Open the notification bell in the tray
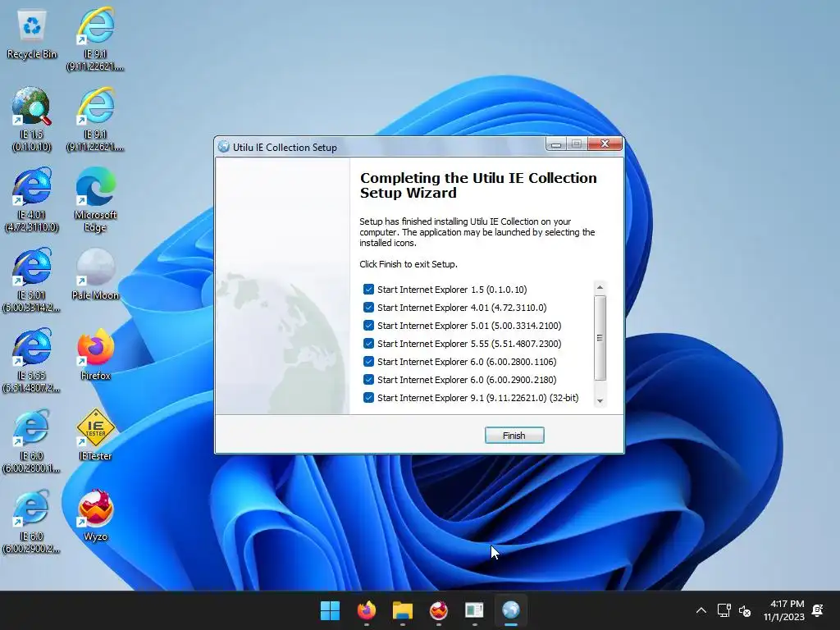 coord(818,610)
